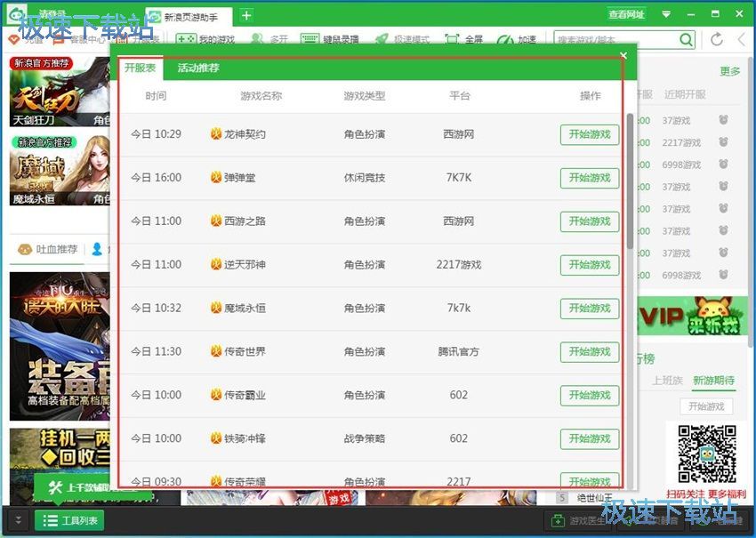Screen dimensions: 756x538
Task: Click the 7K7K platform cell
Action: pos(459,177)
